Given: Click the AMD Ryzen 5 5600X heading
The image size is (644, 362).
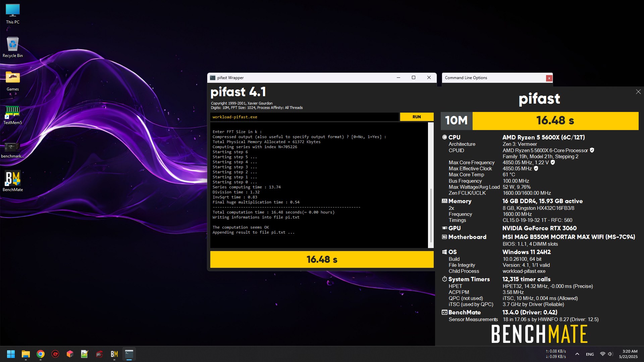Looking at the screenshot, I should point(543,137).
